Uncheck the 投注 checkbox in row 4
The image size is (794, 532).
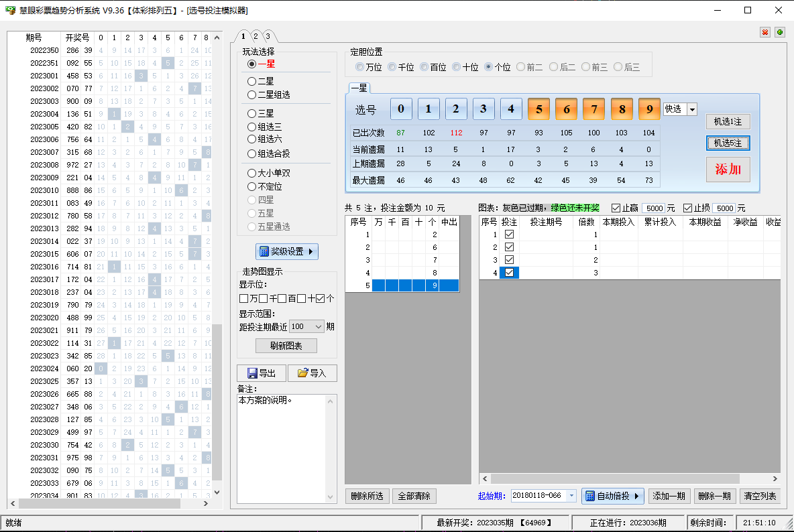coord(510,273)
